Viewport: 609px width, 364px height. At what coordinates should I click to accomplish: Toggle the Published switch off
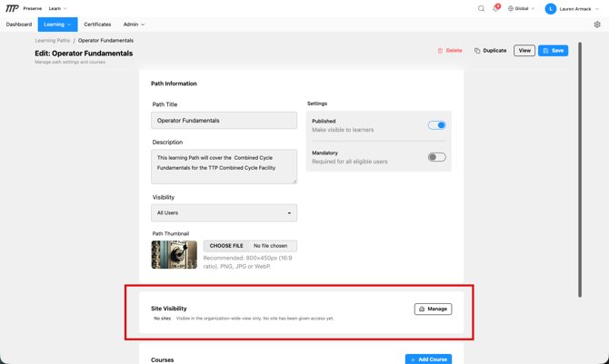coord(437,125)
